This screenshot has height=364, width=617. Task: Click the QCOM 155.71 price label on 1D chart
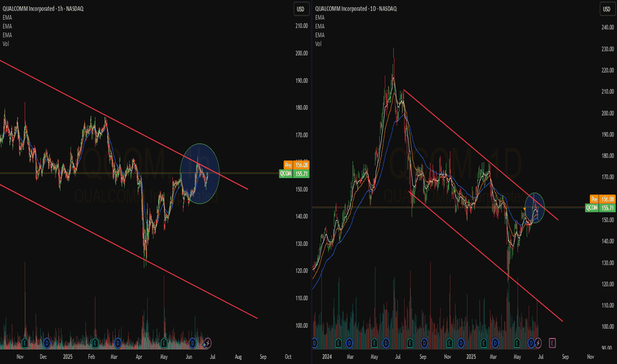click(x=600, y=208)
